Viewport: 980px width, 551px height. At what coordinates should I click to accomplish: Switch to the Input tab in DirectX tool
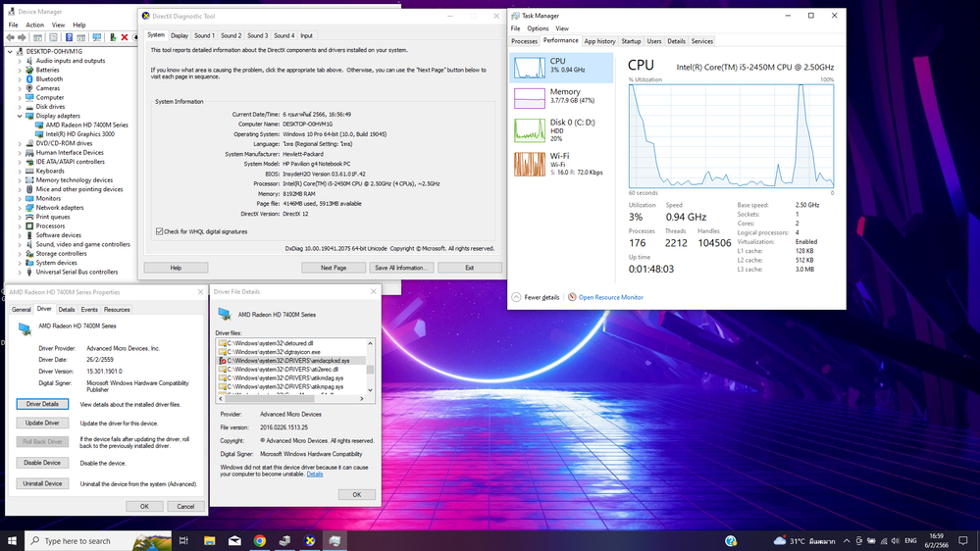click(306, 36)
